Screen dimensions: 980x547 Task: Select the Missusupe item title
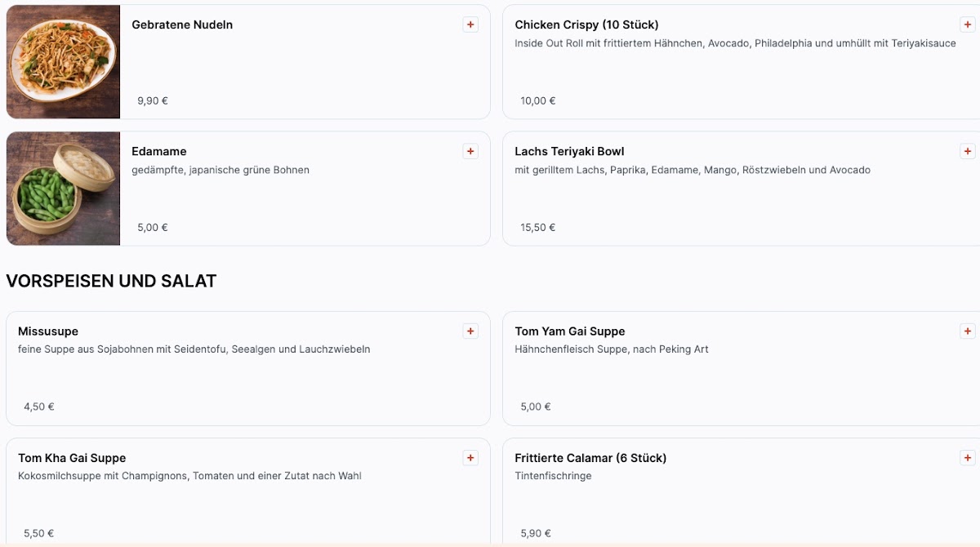click(48, 331)
